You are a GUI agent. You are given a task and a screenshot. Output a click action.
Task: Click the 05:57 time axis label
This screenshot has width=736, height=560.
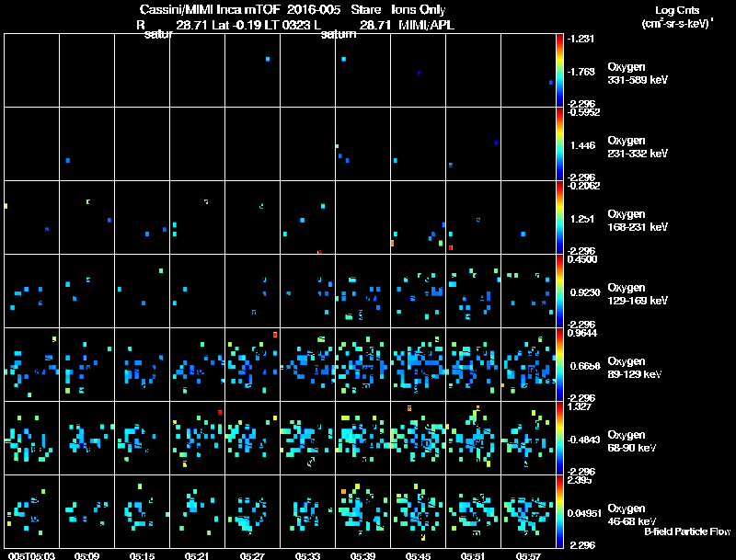(528, 555)
